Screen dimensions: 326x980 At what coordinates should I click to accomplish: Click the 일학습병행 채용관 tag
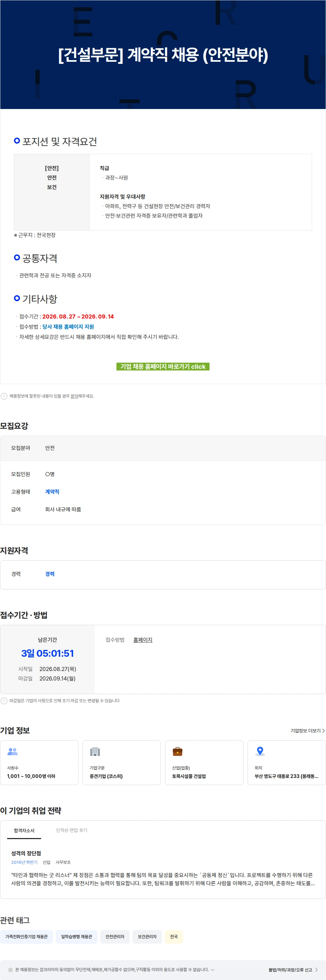tap(76, 937)
